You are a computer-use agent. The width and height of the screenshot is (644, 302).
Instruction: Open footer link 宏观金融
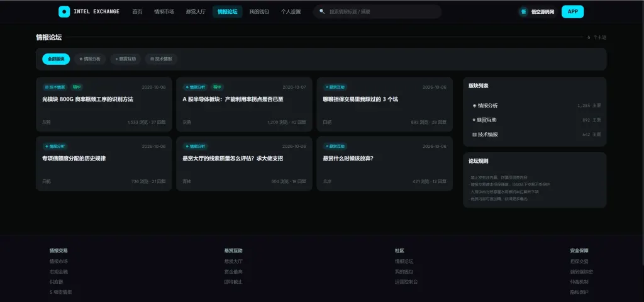pos(58,272)
